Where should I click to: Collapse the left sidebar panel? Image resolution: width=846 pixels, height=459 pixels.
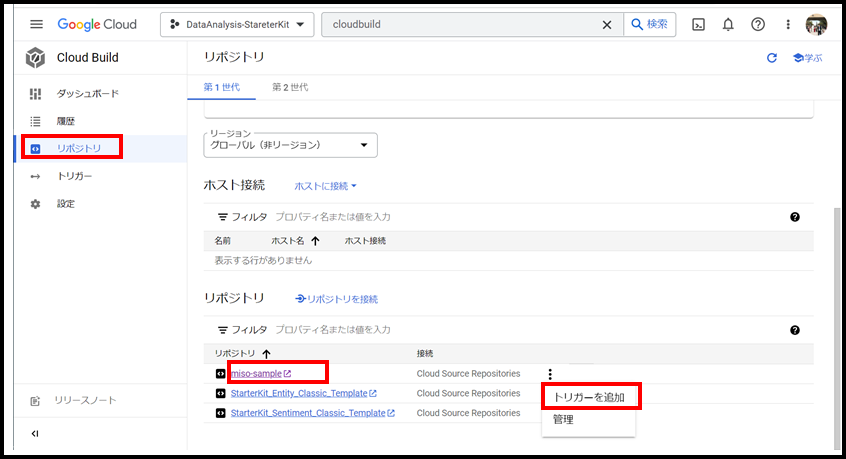[35, 433]
